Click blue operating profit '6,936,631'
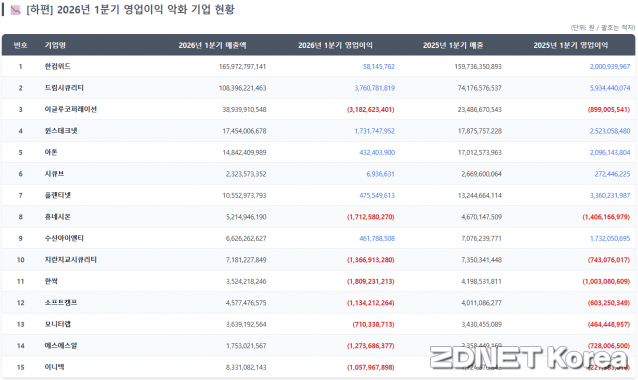638x380 pixels. click(x=380, y=174)
